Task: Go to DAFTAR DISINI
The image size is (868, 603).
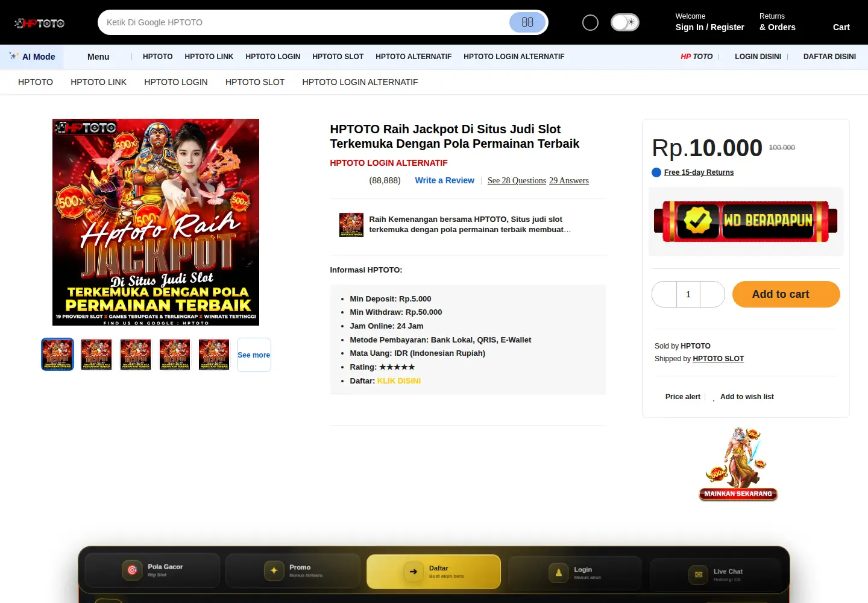Action: pos(829,57)
